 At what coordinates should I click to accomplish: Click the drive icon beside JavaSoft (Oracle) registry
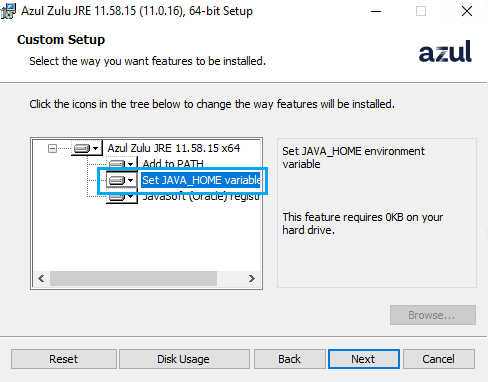[117, 197]
